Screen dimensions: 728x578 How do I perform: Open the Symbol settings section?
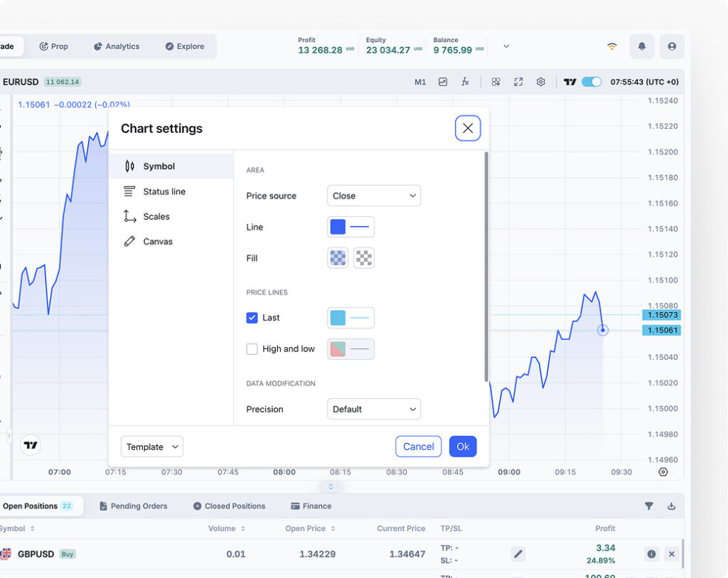click(x=171, y=166)
